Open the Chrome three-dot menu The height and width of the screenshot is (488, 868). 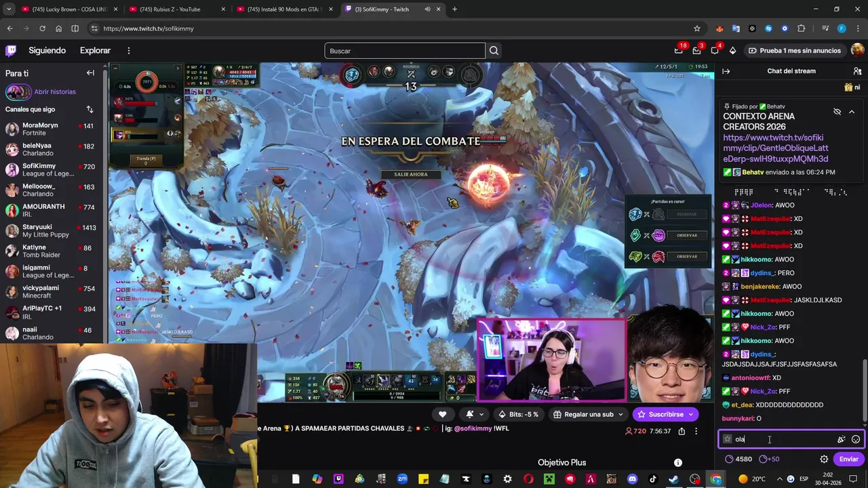tap(857, 28)
